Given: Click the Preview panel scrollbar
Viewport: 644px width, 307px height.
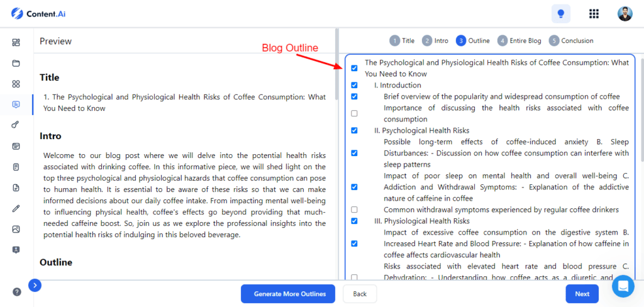Looking at the screenshot, I should (337, 64).
